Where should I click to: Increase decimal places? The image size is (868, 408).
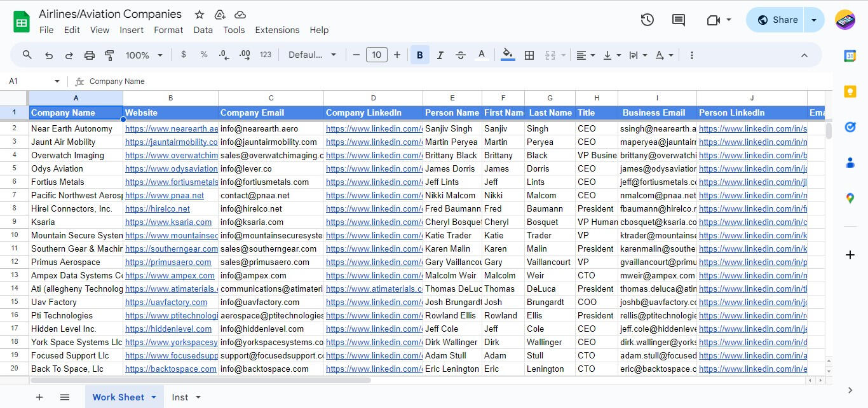point(245,55)
